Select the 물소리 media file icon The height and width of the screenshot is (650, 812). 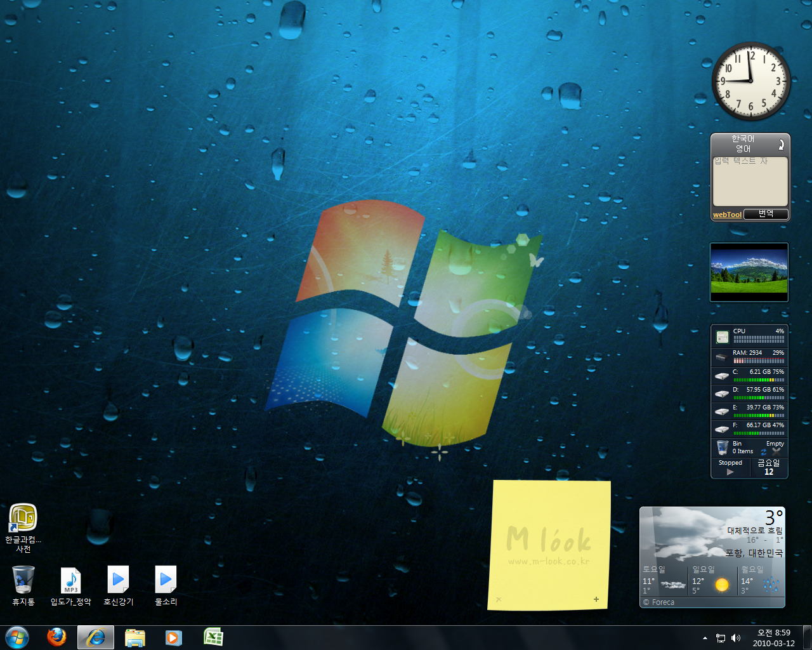pyautogui.click(x=166, y=585)
